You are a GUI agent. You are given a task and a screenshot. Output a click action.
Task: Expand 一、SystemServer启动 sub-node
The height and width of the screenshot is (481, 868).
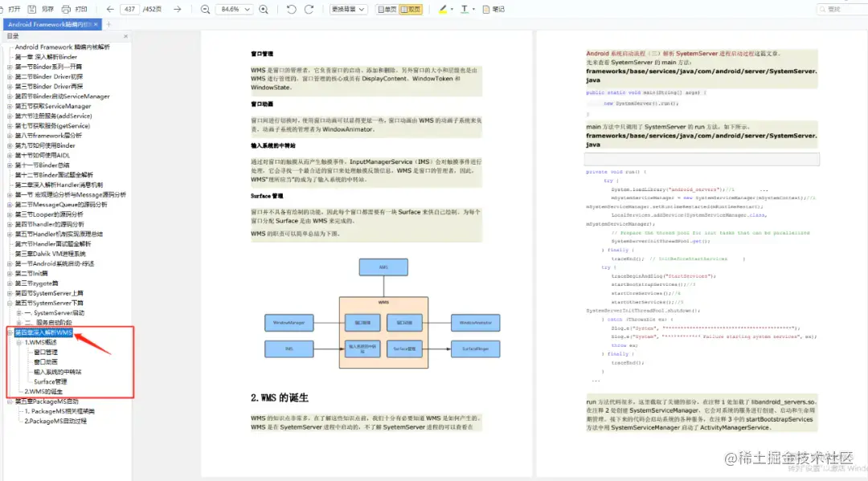[x=18, y=313]
